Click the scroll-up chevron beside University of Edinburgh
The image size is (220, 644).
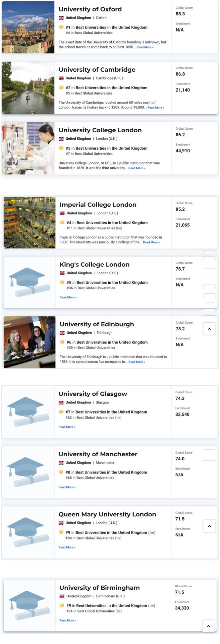[x=209, y=329]
